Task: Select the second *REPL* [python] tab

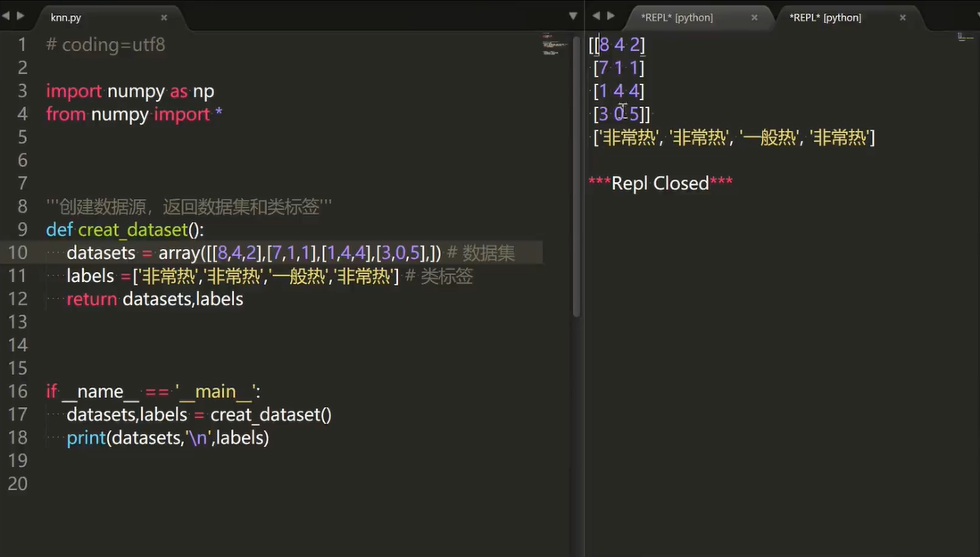Action: [x=825, y=18]
